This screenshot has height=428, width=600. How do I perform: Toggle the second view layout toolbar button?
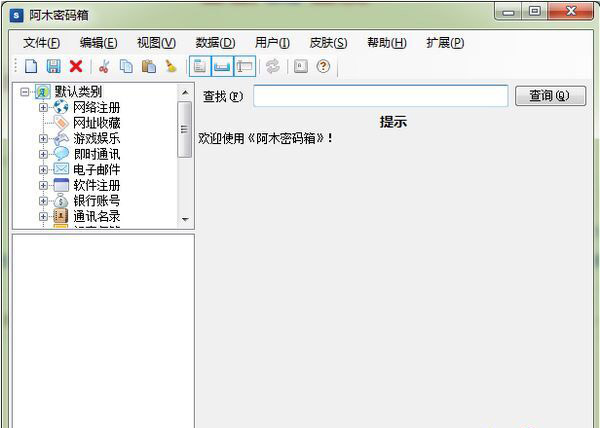tap(222, 66)
